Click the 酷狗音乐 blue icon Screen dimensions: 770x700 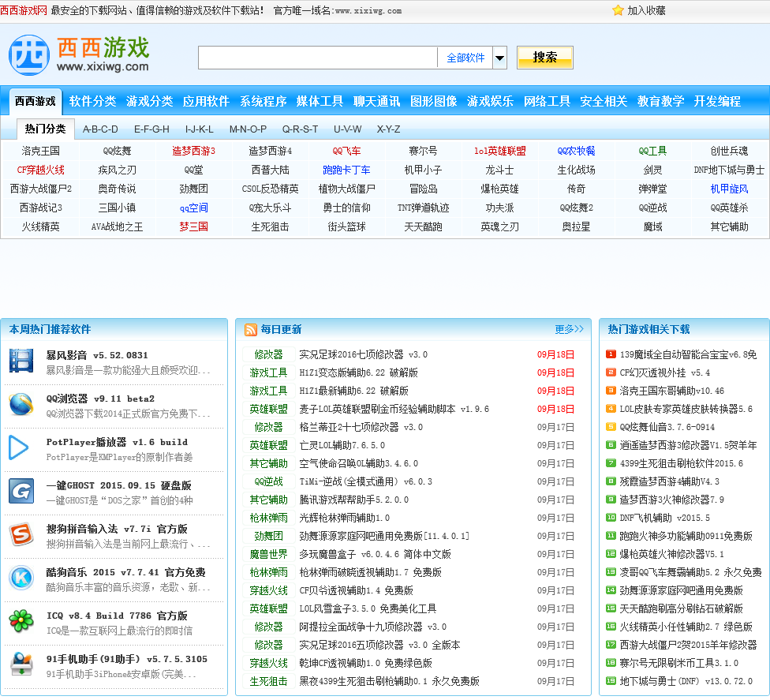tap(21, 578)
